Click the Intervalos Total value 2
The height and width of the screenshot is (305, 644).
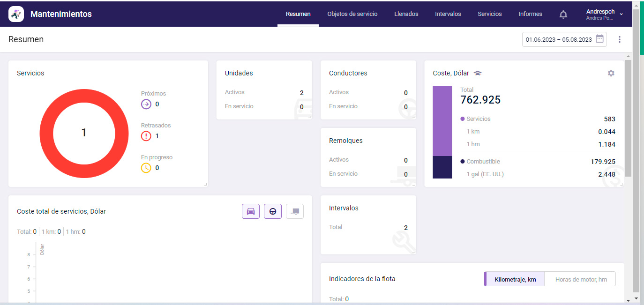coord(406,228)
